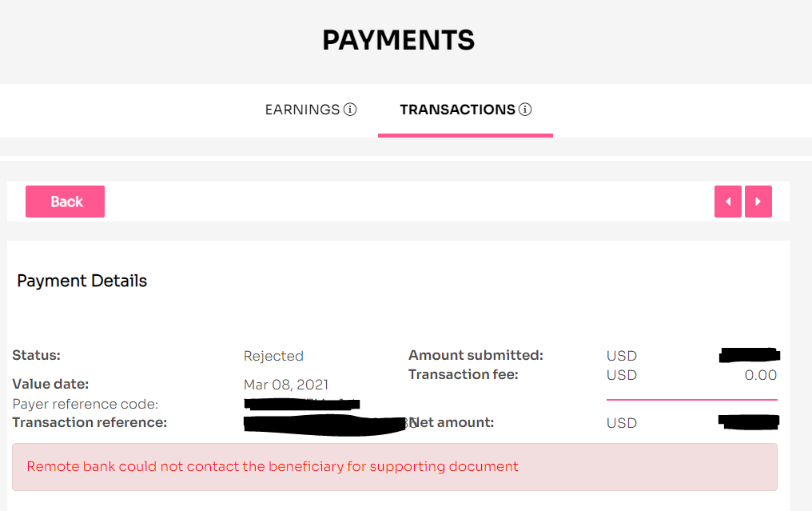Click the Rejected status value

[273, 356]
